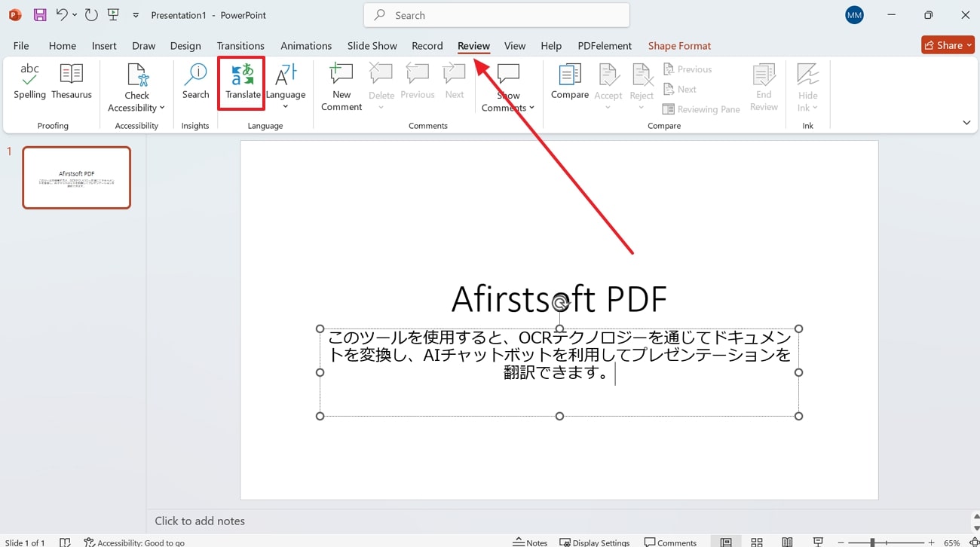Image resolution: width=980 pixels, height=547 pixels.
Task: Click Previous in Compare group
Action: [x=687, y=69]
